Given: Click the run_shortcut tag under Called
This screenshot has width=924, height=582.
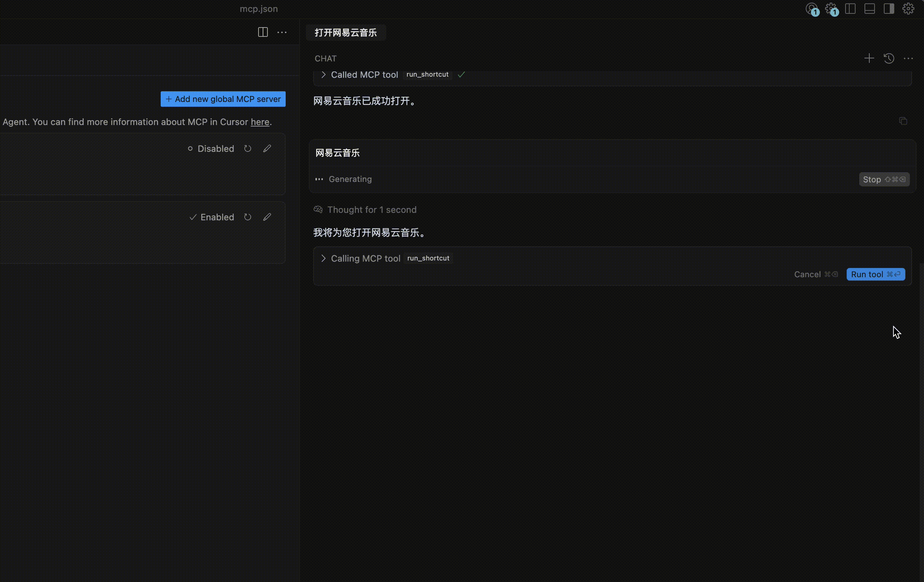Looking at the screenshot, I should (427, 74).
